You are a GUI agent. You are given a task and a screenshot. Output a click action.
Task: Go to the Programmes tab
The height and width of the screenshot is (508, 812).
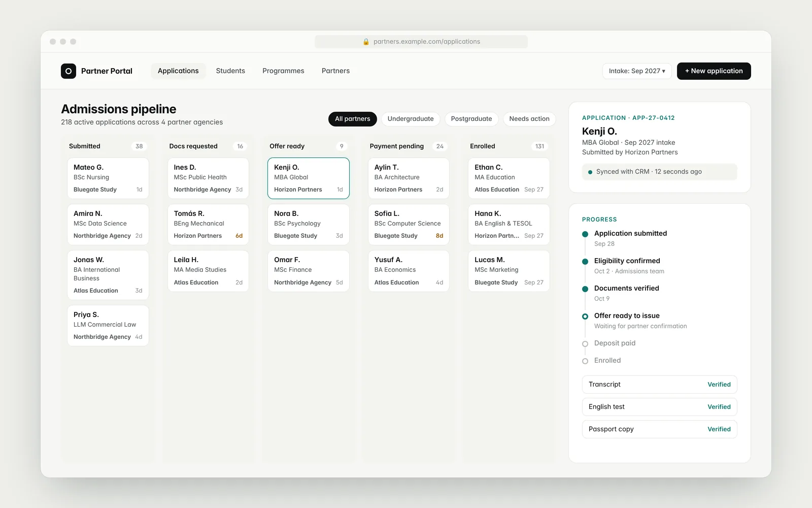pos(283,71)
